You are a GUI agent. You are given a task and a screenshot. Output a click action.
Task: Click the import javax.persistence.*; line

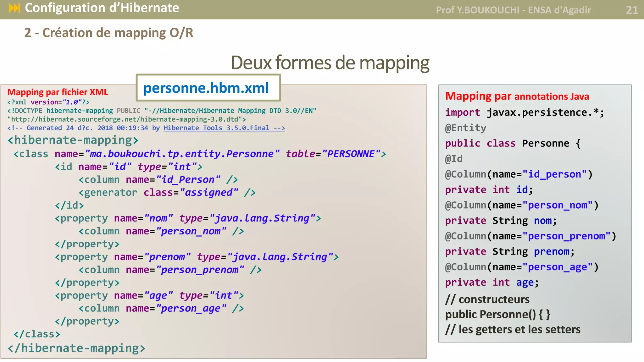click(525, 112)
